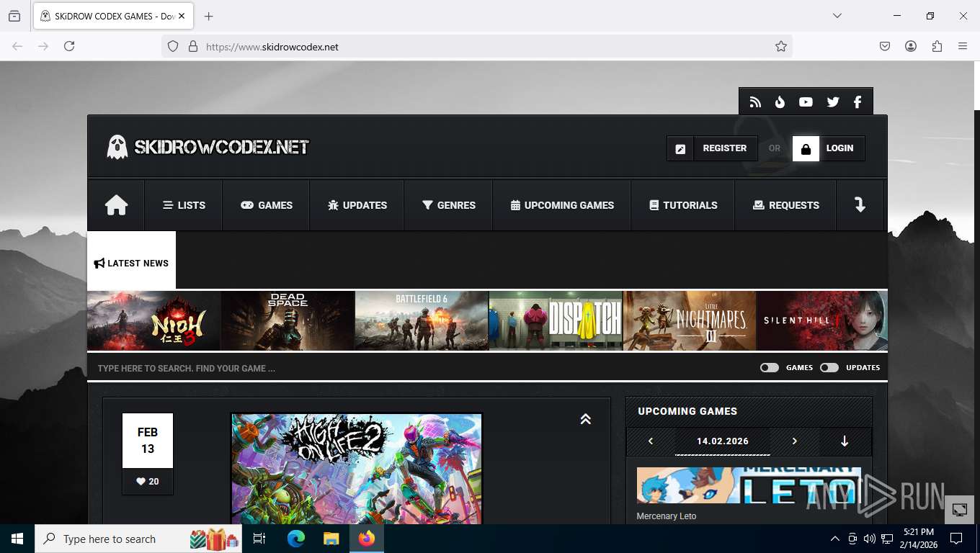This screenshot has width=980, height=553.
Task: Open the volume control in system tray
Action: click(870, 539)
